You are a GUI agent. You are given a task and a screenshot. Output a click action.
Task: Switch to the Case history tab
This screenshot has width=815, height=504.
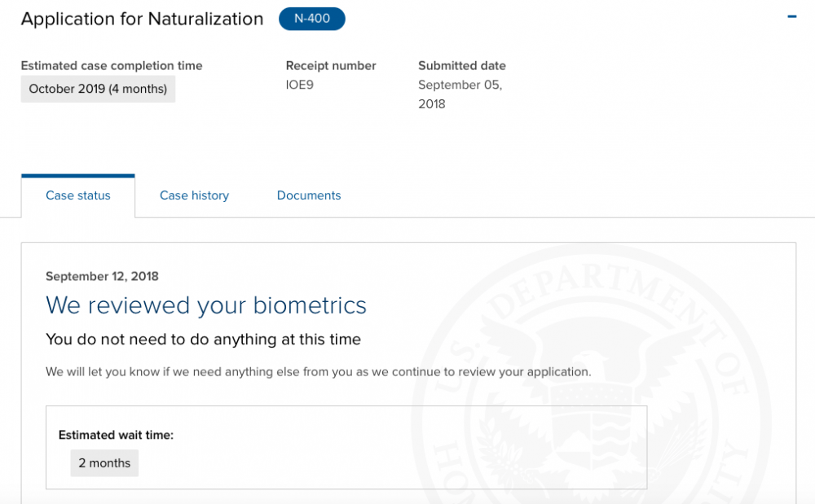coord(194,195)
